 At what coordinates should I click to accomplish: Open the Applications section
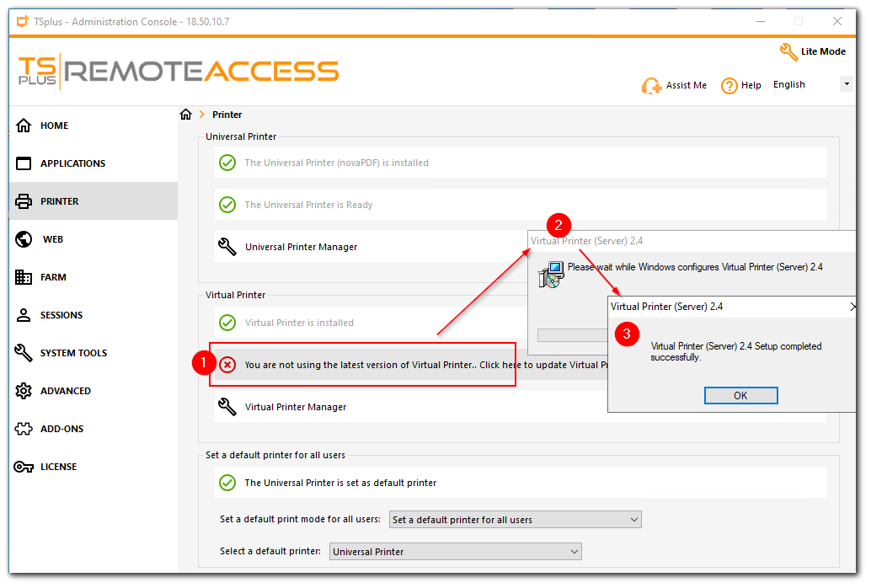[72, 163]
